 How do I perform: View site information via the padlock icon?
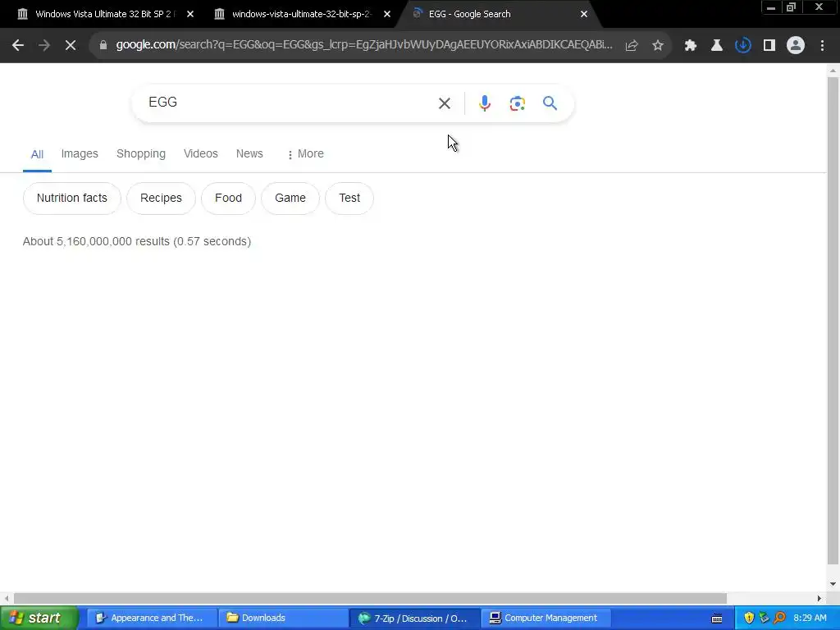coord(103,46)
